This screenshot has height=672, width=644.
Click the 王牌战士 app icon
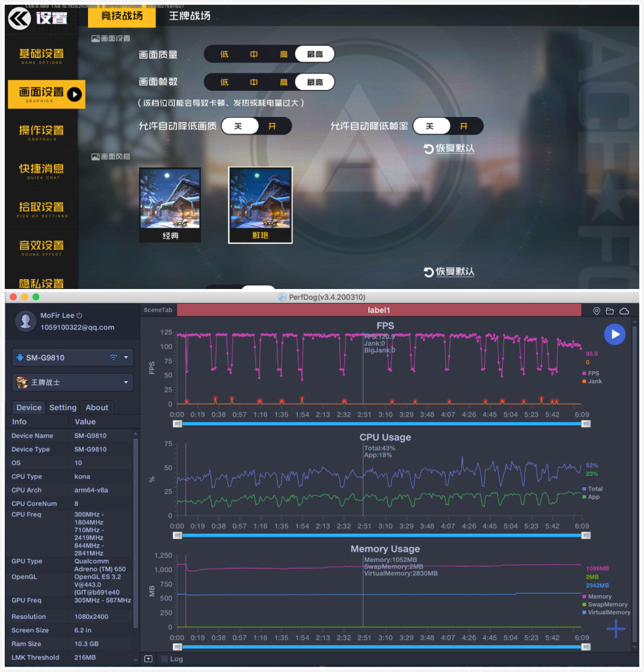(x=22, y=382)
